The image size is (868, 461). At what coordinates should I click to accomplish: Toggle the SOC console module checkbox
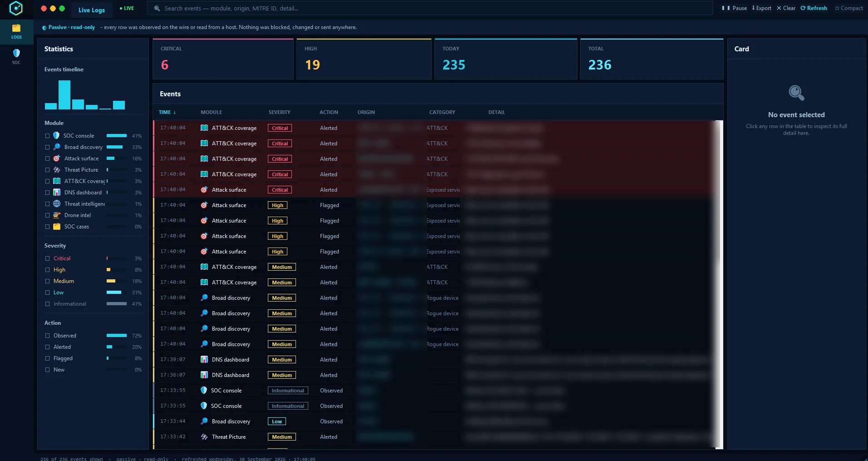(x=47, y=135)
